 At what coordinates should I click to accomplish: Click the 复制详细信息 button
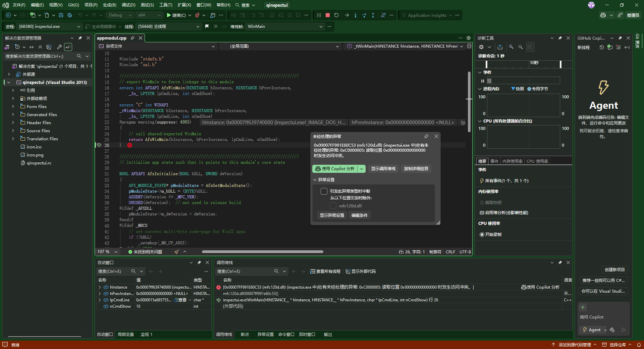point(416,169)
